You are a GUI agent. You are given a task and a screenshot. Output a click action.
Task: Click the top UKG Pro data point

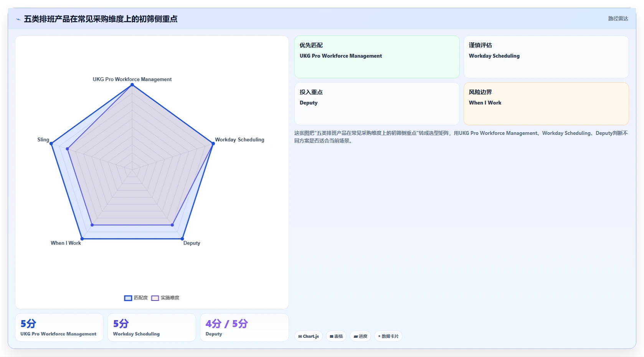pyautogui.click(x=132, y=85)
